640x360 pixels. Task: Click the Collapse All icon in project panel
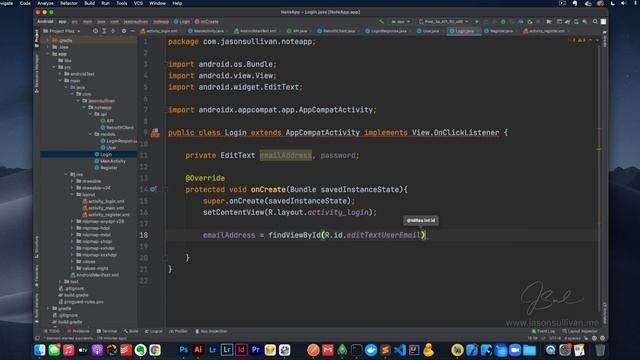pyautogui.click(x=113, y=31)
